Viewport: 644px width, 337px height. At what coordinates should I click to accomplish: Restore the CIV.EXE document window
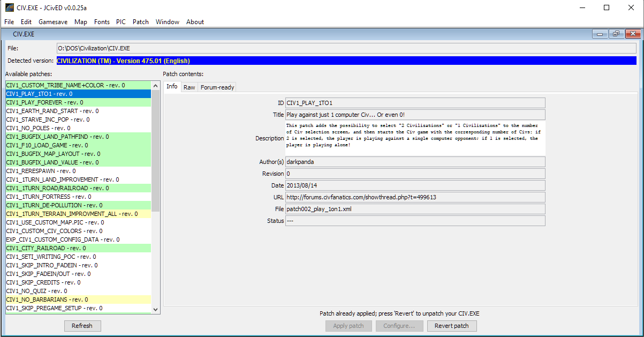[616, 33]
